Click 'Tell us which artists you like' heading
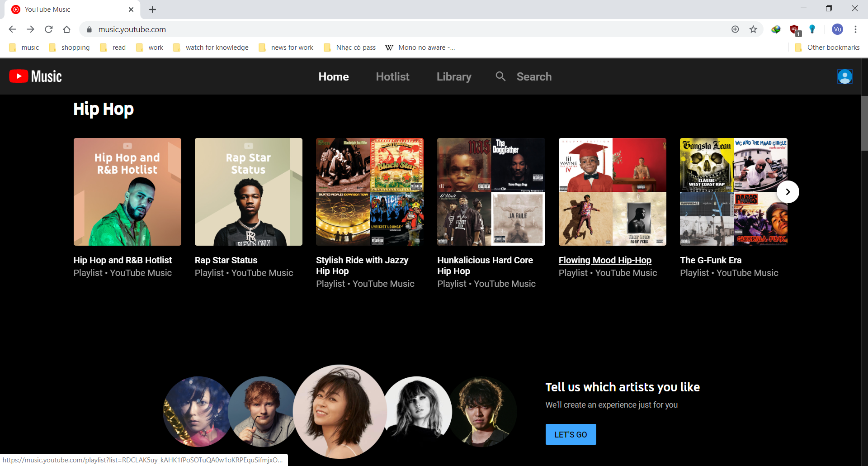Image resolution: width=868 pixels, height=466 pixels. pyautogui.click(x=623, y=387)
